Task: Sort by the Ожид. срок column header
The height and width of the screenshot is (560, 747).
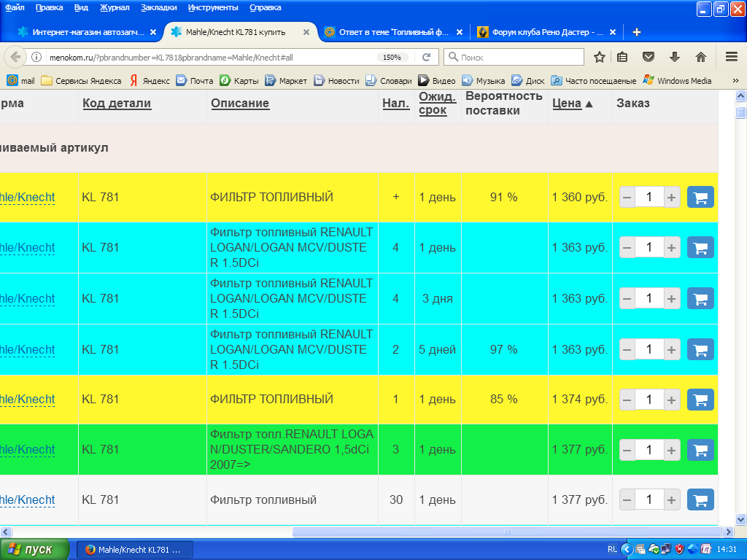Action: coord(438,104)
